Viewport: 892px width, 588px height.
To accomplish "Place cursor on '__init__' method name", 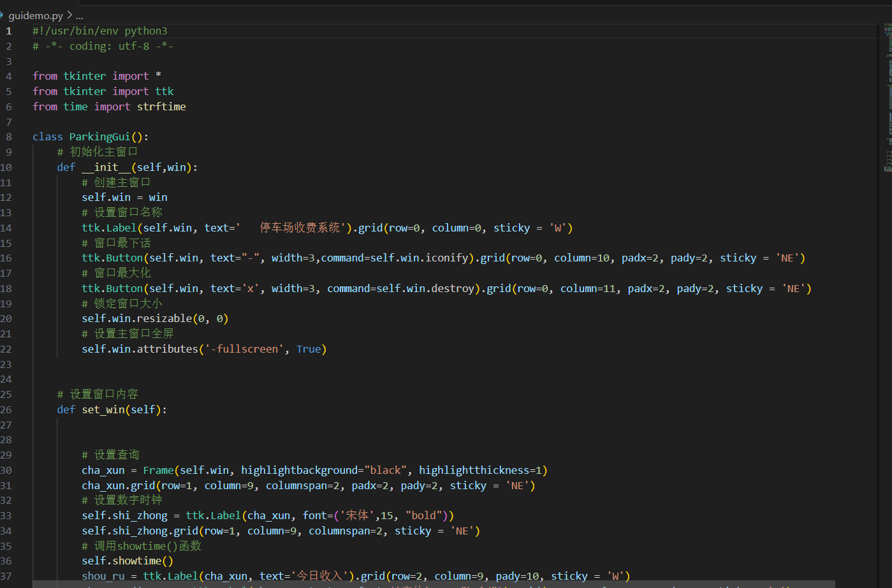I will pyautogui.click(x=106, y=167).
